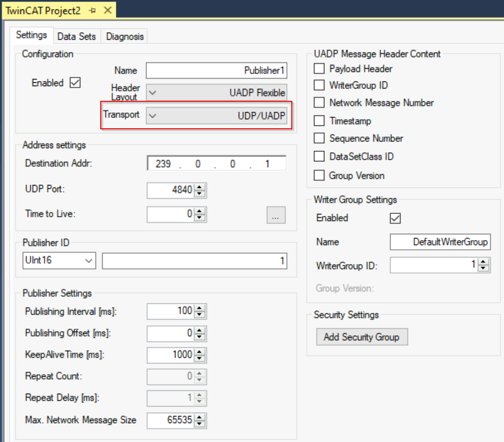Screen dimensions: 504x442
Task: Toggle the Configuration Enabled checkbox
Action: tap(75, 83)
